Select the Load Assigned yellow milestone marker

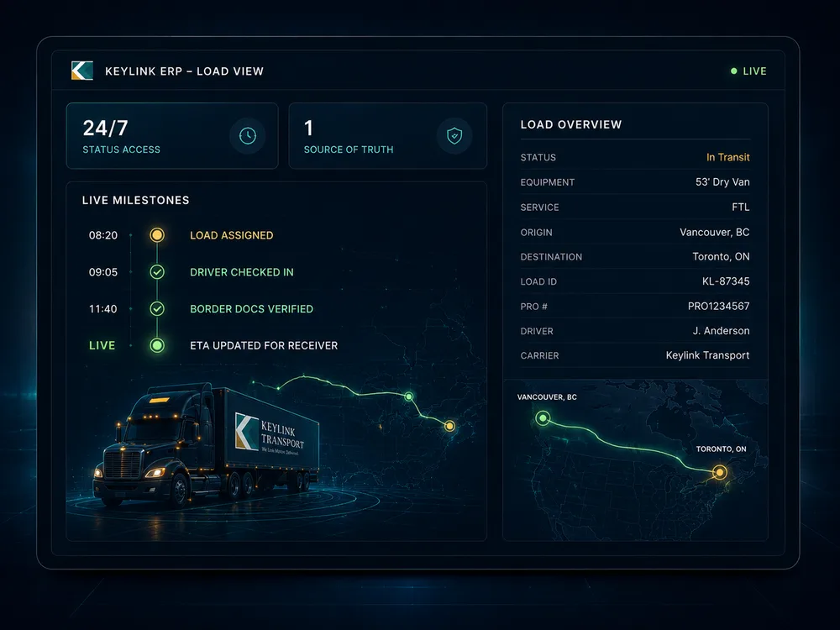coord(157,234)
